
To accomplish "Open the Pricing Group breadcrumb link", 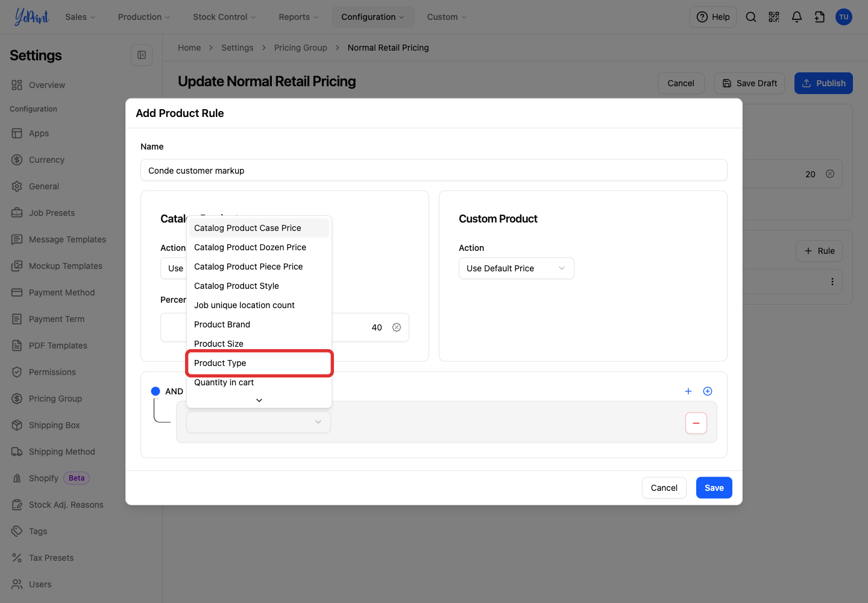I will (301, 48).
